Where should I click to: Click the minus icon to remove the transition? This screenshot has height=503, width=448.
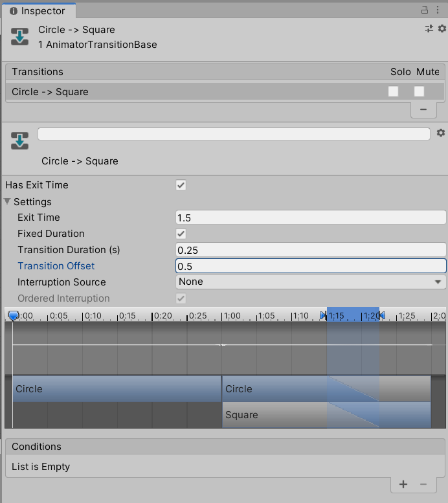[x=423, y=109]
